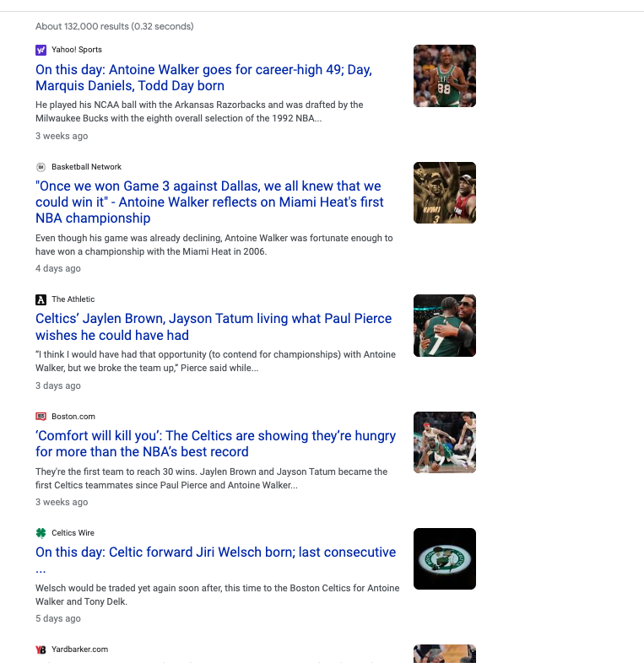Viewport: 644px width, 663px height.
Task: Click the Yardbarker.com favicon
Action: point(41,650)
